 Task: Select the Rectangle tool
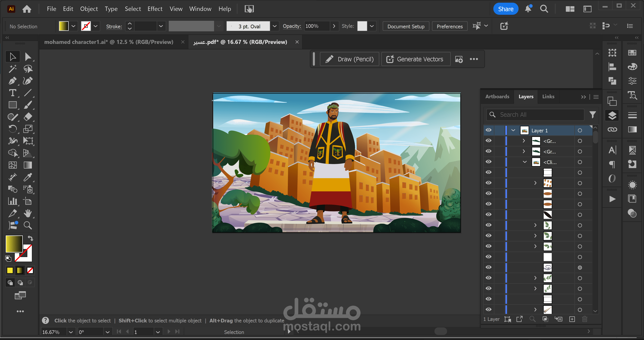pos(13,105)
